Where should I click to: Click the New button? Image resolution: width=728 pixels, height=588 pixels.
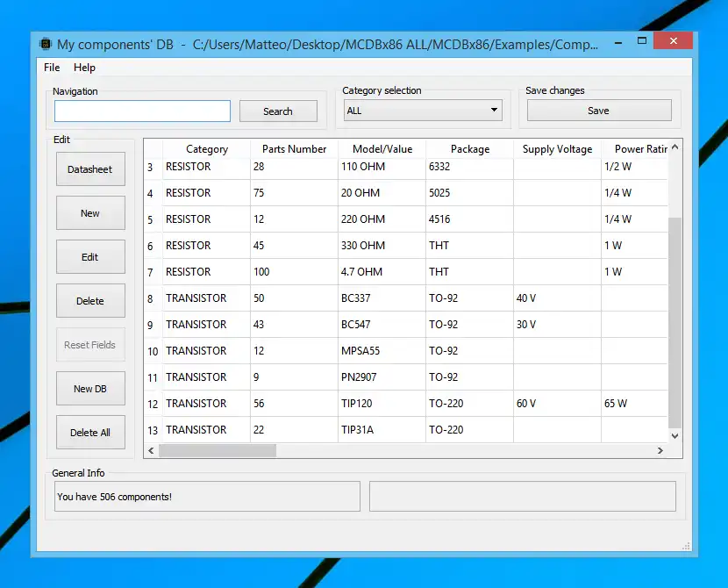pyautogui.click(x=90, y=213)
